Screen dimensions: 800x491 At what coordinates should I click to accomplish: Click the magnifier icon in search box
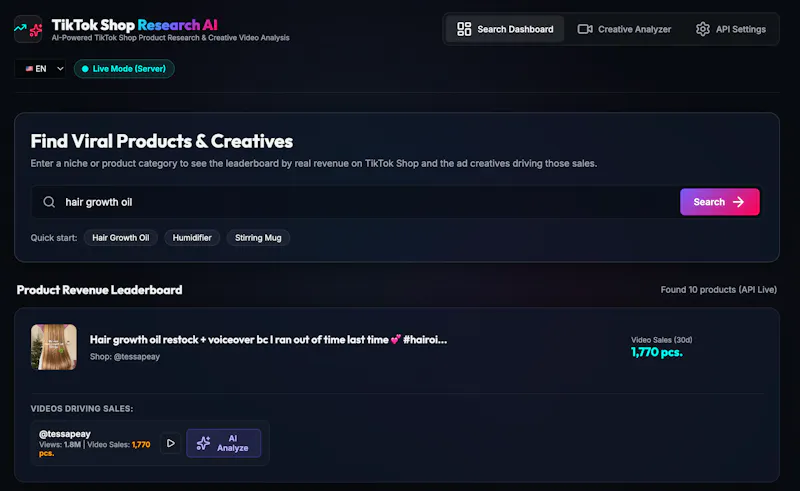[x=49, y=202]
